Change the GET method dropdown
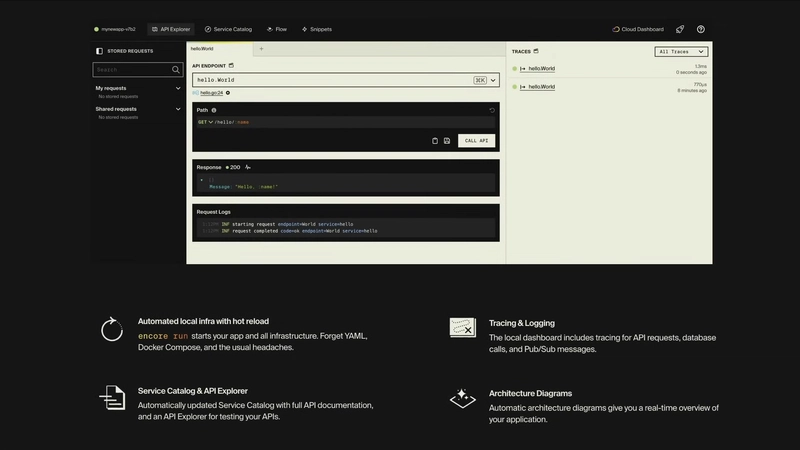This screenshot has height=450, width=800. [x=205, y=122]
